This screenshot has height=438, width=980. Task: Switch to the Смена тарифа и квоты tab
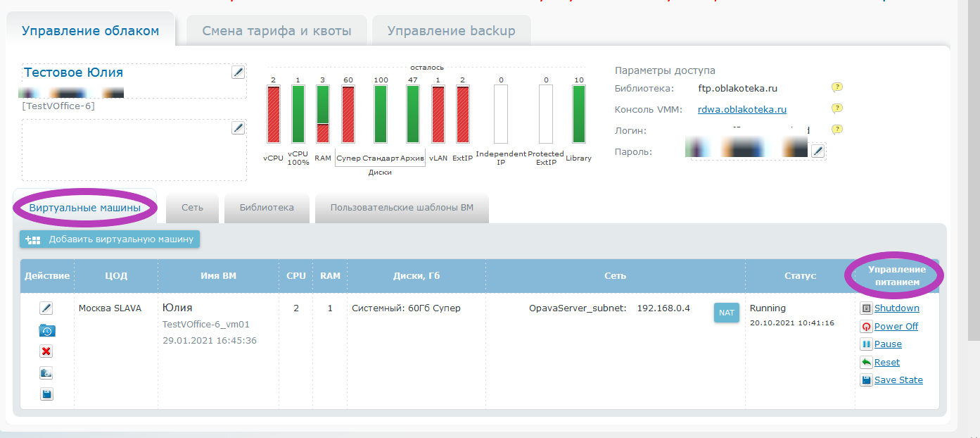pyautogui.click(x=276, y=31)
